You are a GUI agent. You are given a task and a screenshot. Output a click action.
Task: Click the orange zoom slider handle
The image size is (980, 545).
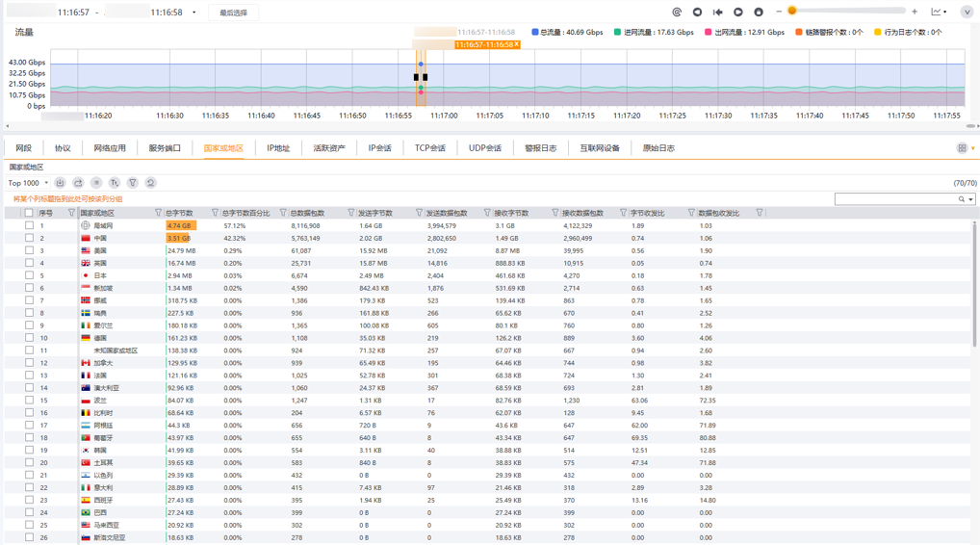(x=792, y=12)
